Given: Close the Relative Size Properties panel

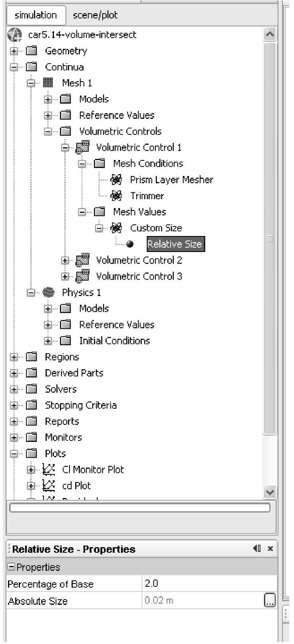Looking at the screenshot, I should tap(270, 549).
